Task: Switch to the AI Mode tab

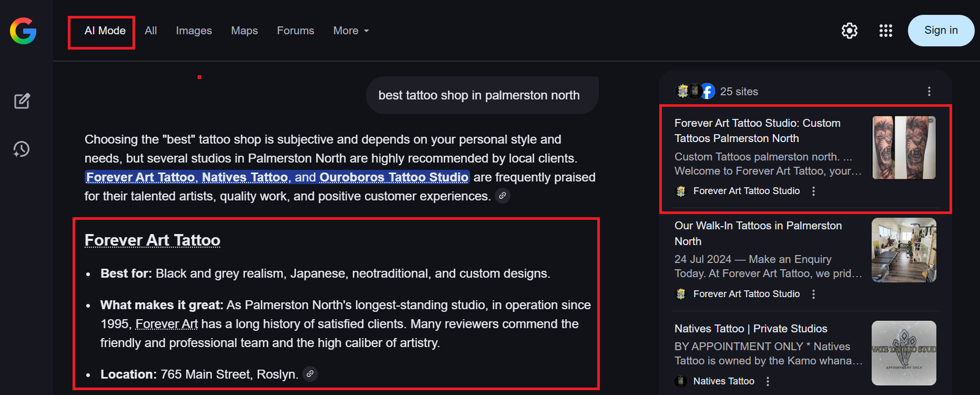Action: [x=105, y=31]
